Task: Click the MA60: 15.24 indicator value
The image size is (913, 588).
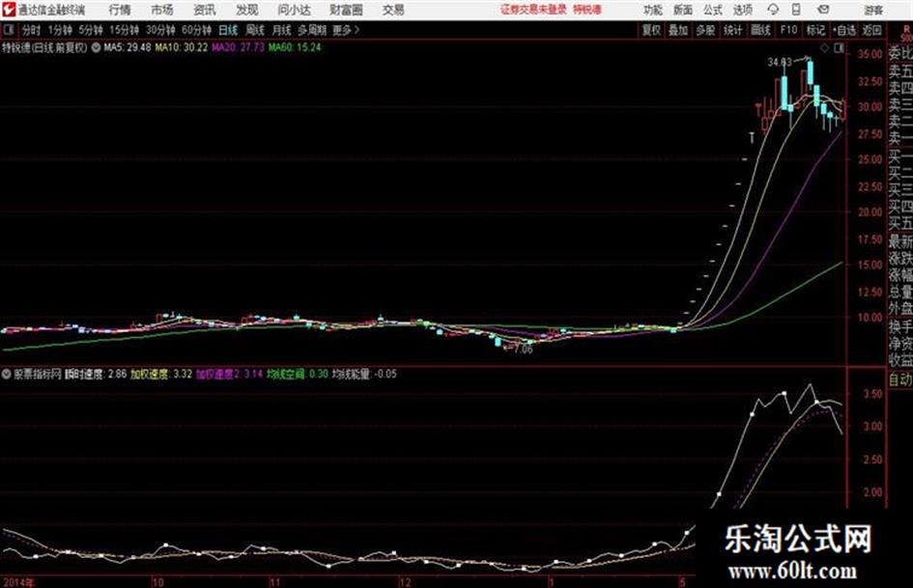Action: [295, 47]
